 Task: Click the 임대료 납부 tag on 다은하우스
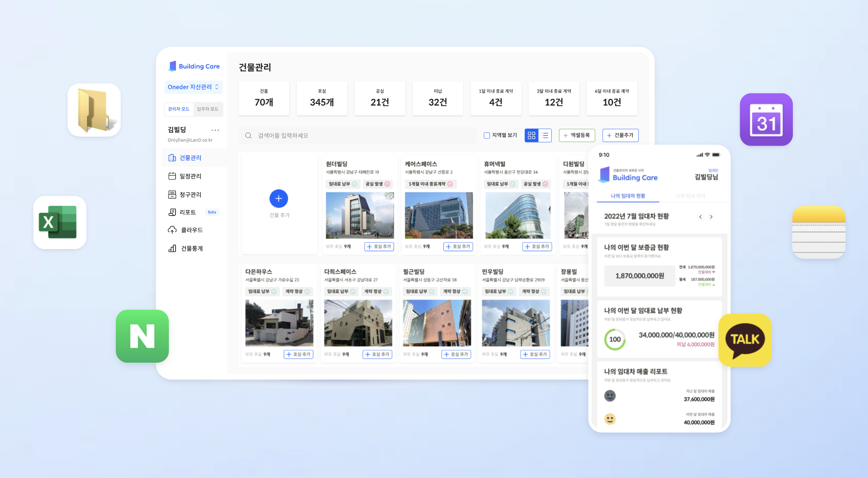click(262, 292)
